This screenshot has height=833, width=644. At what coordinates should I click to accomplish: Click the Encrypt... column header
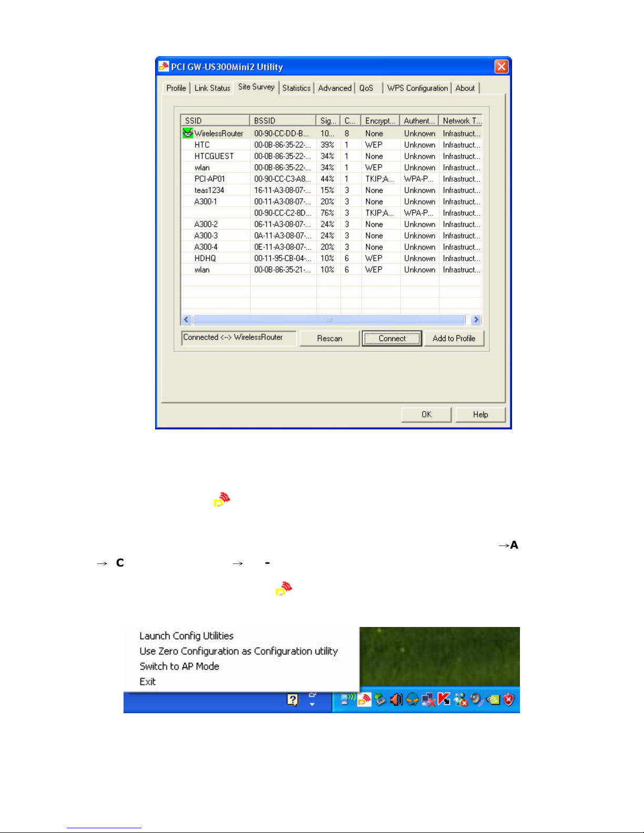click(x=380, y=120)
